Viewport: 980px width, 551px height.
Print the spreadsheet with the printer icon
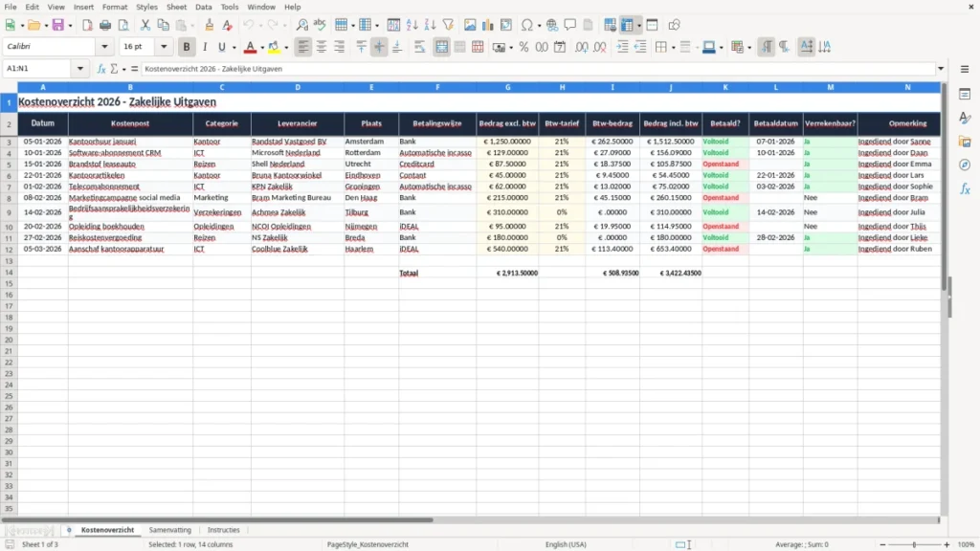[x=105, y=25]
